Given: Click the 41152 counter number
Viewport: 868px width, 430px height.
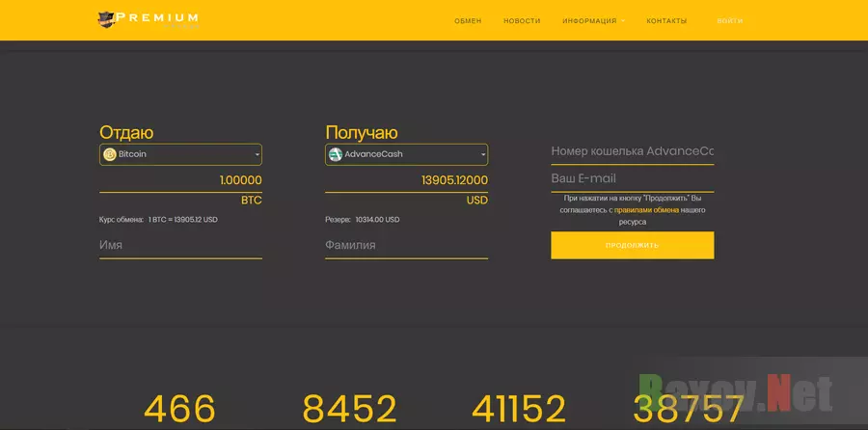Looking at the screenshot, I should (x=519, y=410).
